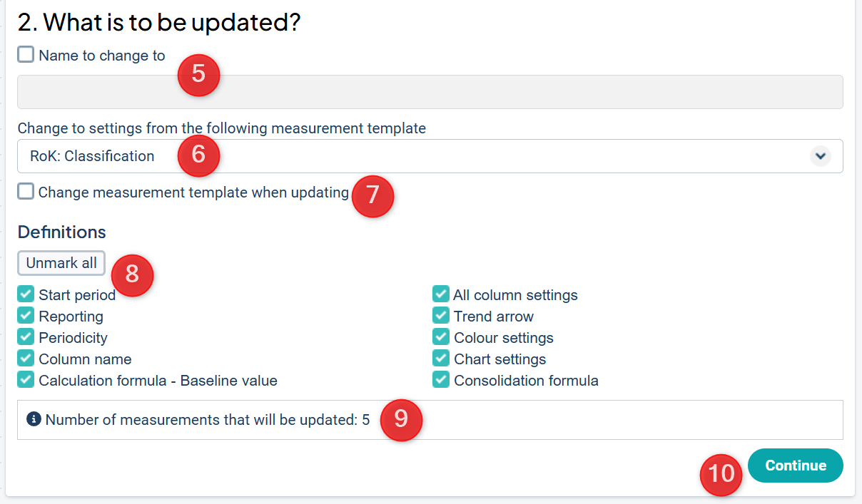This screenshot has width=862, height=504.
Task: Click the Continue button
Action: 796,466
